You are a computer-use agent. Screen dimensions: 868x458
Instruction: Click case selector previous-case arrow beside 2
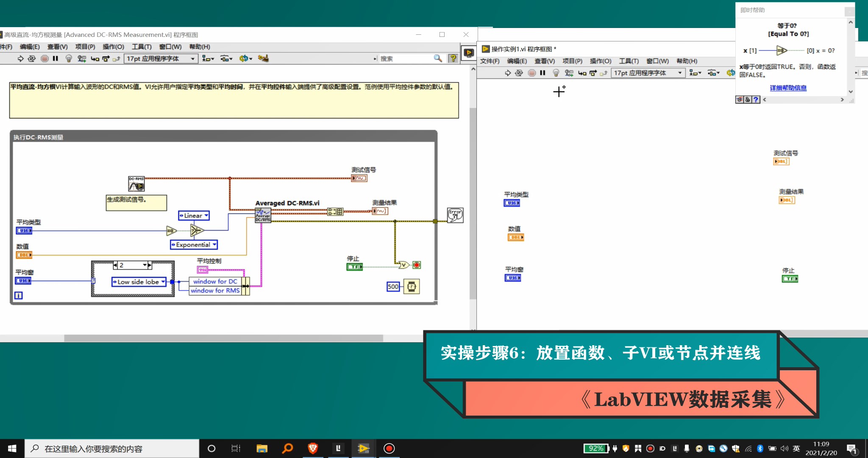coord(115,265)
